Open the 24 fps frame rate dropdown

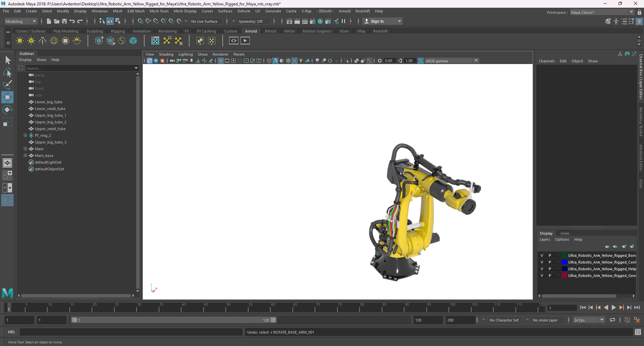point(589,320)
